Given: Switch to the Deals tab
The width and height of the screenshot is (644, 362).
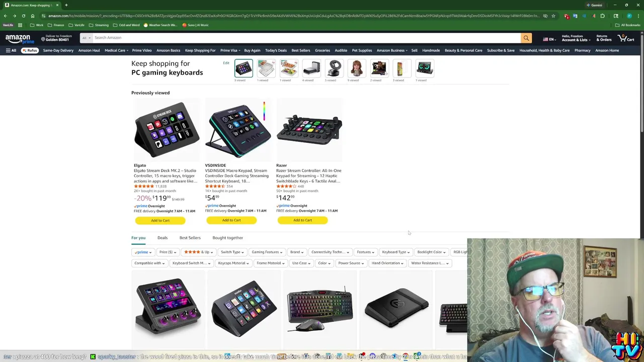Looking at the screenshot, I should tap(162, 238).
